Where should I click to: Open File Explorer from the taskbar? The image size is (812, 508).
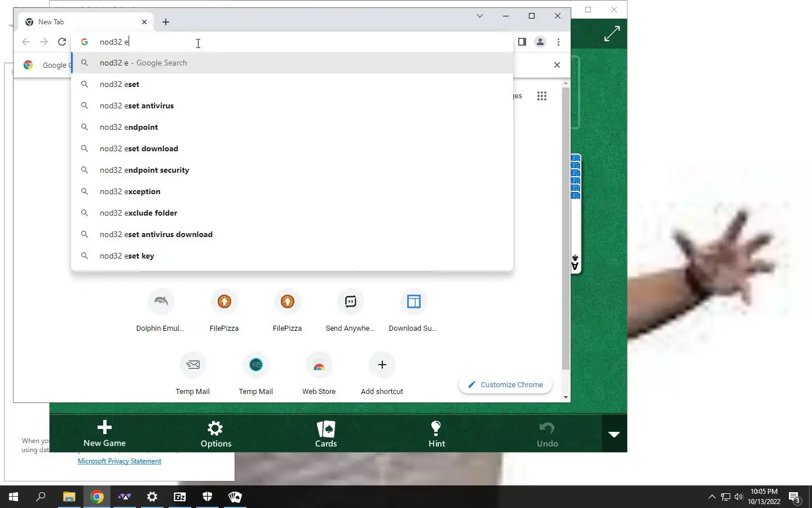click(x=69, y=497)
